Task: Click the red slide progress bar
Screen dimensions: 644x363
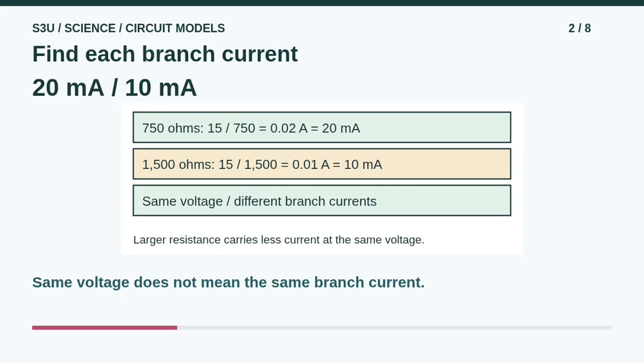Action: coord(105,328)
